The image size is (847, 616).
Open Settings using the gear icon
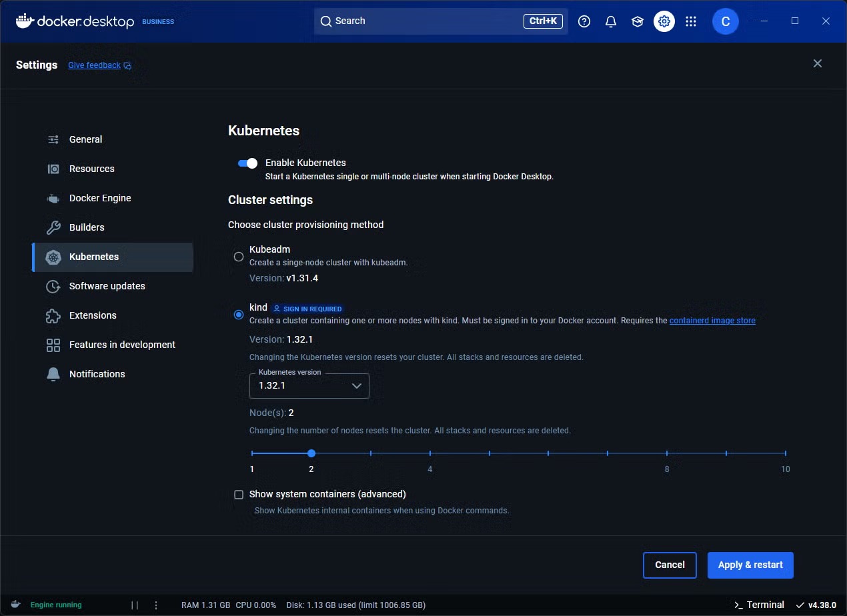click(664, 21)
